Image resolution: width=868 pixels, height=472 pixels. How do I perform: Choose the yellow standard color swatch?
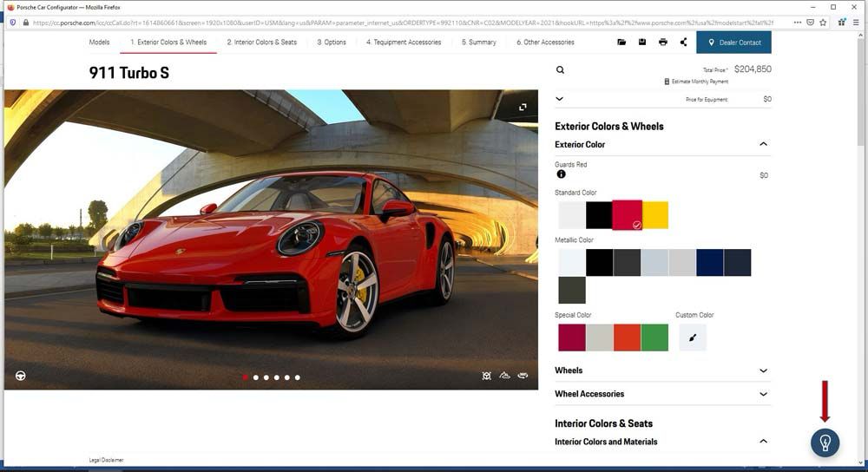pos(655,214)
